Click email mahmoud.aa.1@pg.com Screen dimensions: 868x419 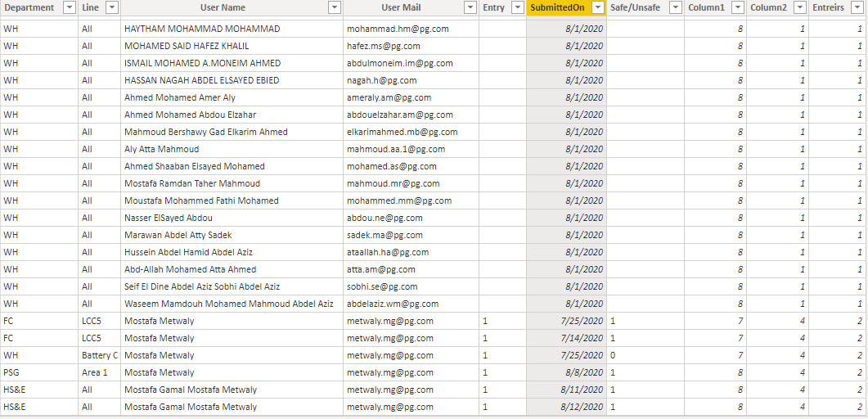(x=396, y=149)
